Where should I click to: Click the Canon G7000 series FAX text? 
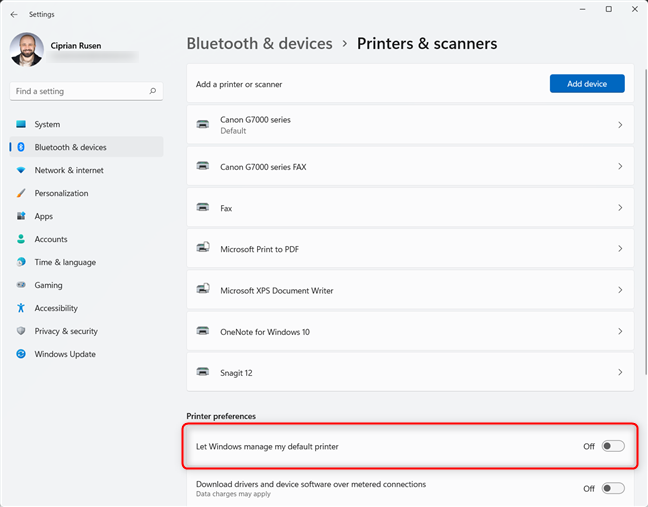(x=263, y=167)
